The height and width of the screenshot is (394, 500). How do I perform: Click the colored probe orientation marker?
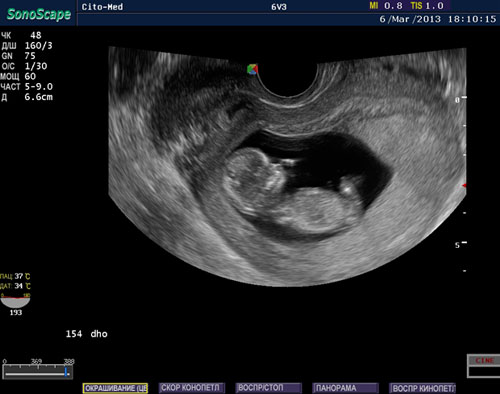point(252,69)
